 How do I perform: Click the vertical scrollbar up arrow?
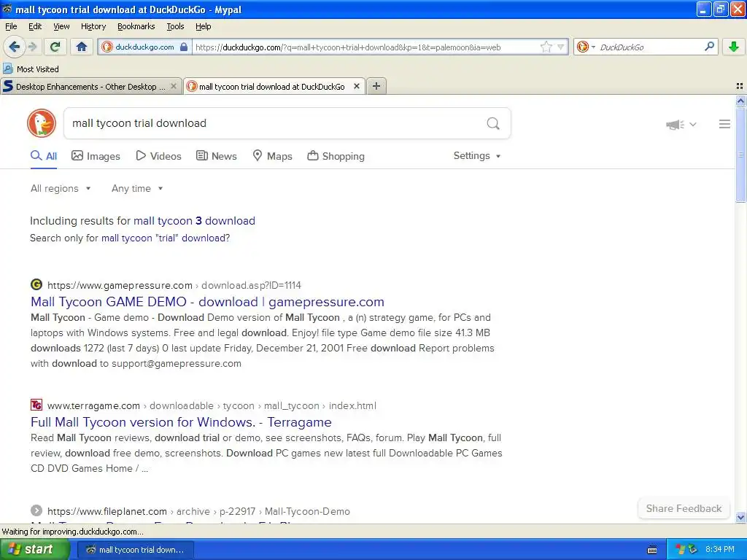coord(740,101)
